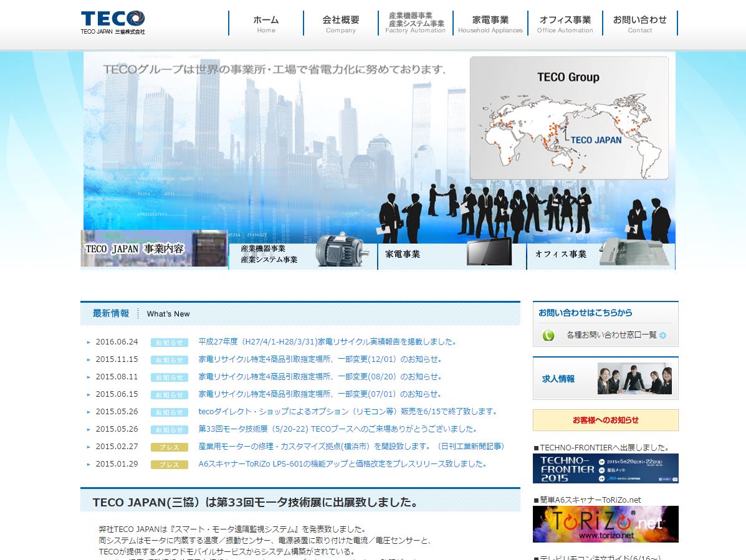Click the staff photo in 求人情報 banner
The width and height of the screenshot is (746, 560).
click(634, 378)
